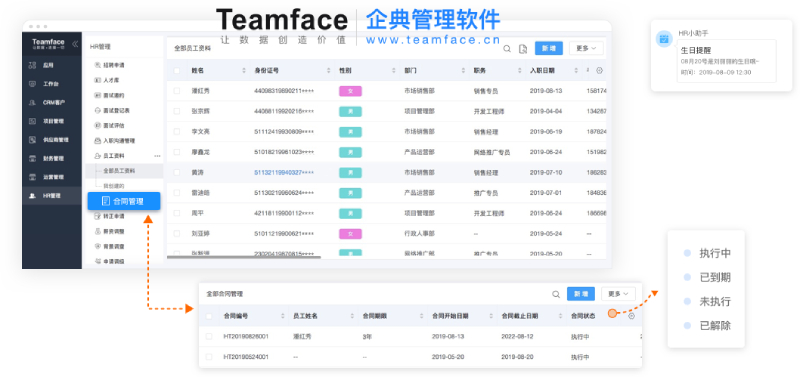
Task: Click the 面试评估 menu icon
Action: (98, 125)
